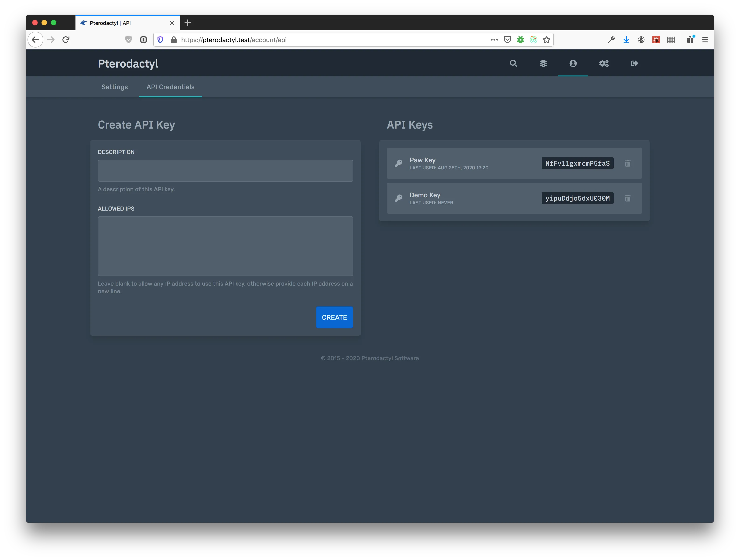Bookmark the page with the star icon

click(547, 39)
